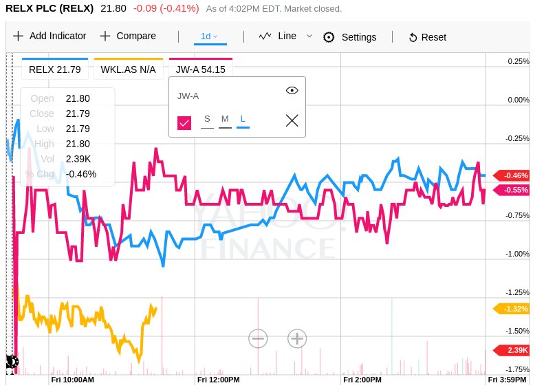Select S line thickness option

tap(207, 120)
